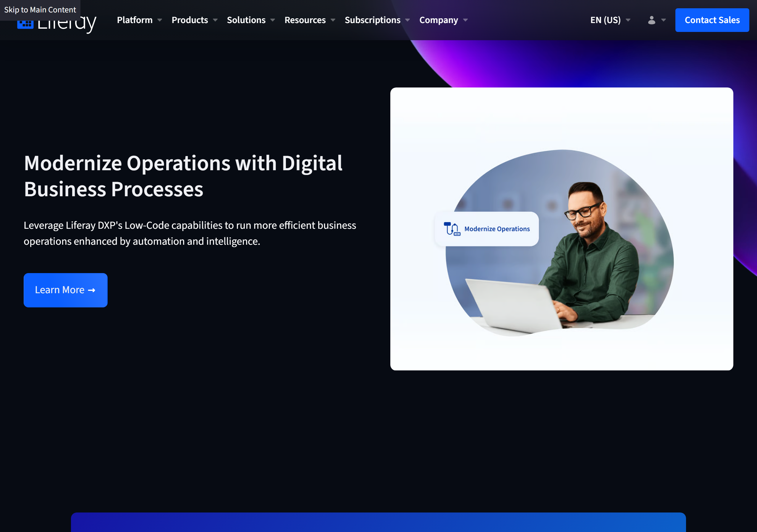Open the Company menu
Viewport: 757px width, 532px height.
tap(439, 20)
